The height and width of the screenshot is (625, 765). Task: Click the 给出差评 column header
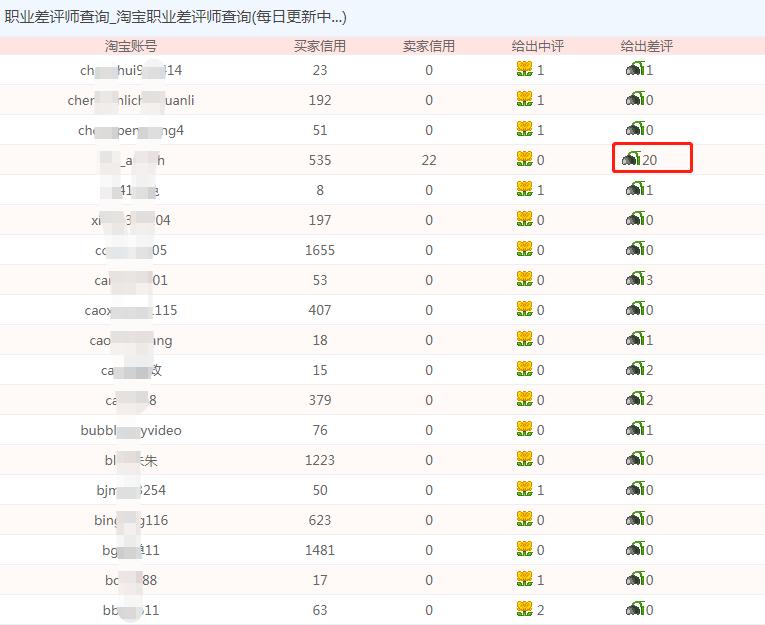647,46
